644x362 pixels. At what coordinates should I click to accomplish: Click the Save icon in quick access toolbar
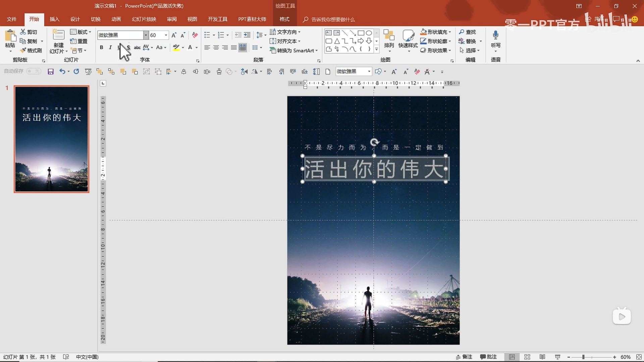click(x=51, y=71)
